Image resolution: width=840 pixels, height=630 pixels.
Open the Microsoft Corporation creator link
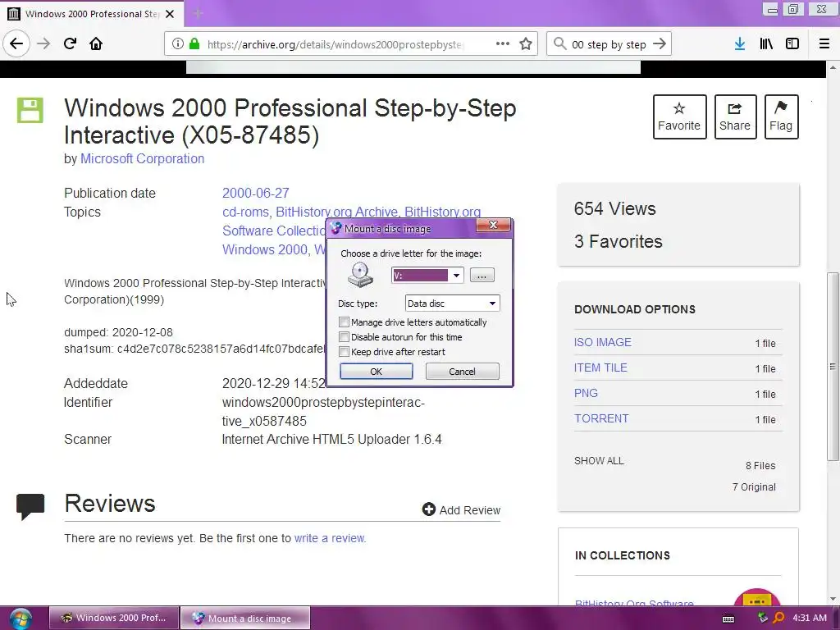coord(142,158)
